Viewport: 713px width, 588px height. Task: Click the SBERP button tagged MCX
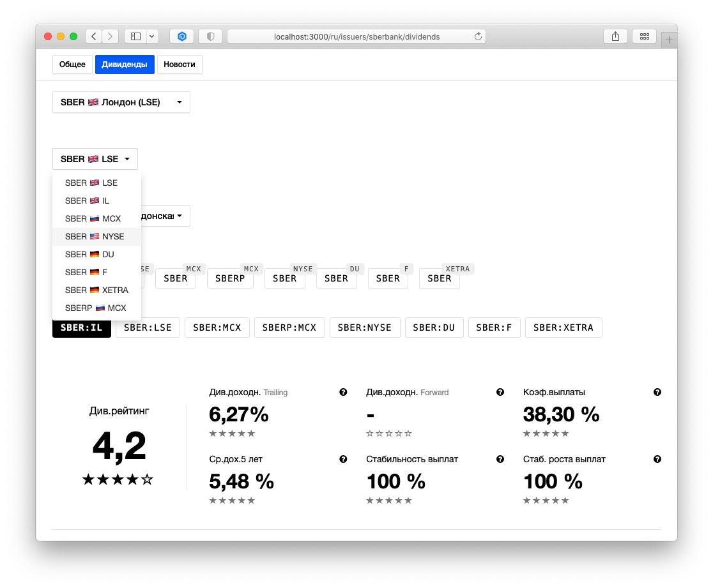(230, 278)
